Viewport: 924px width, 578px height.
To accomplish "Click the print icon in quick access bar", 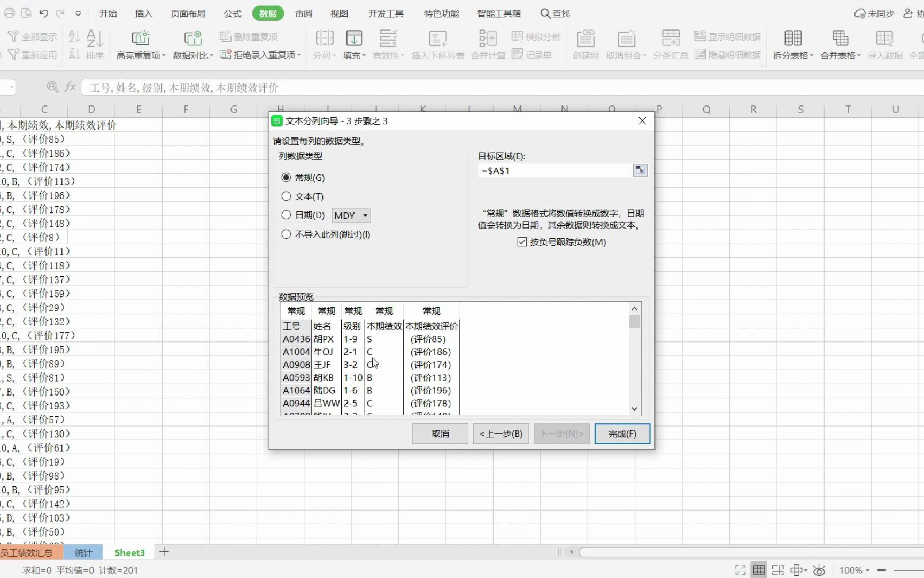I will point(9,13).
